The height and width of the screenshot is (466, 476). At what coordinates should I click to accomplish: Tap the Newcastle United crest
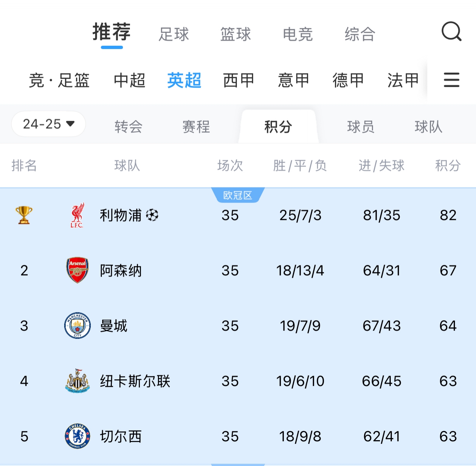tap(77, 381)
